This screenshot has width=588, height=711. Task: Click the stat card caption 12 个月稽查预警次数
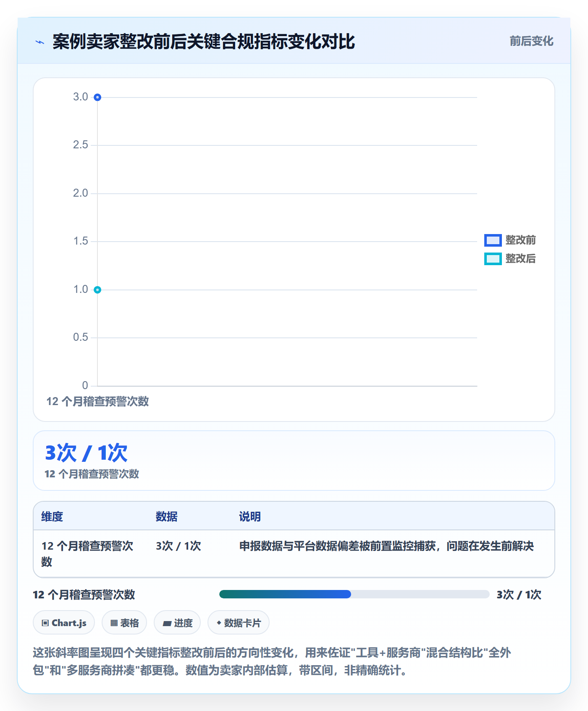point(92,474)
